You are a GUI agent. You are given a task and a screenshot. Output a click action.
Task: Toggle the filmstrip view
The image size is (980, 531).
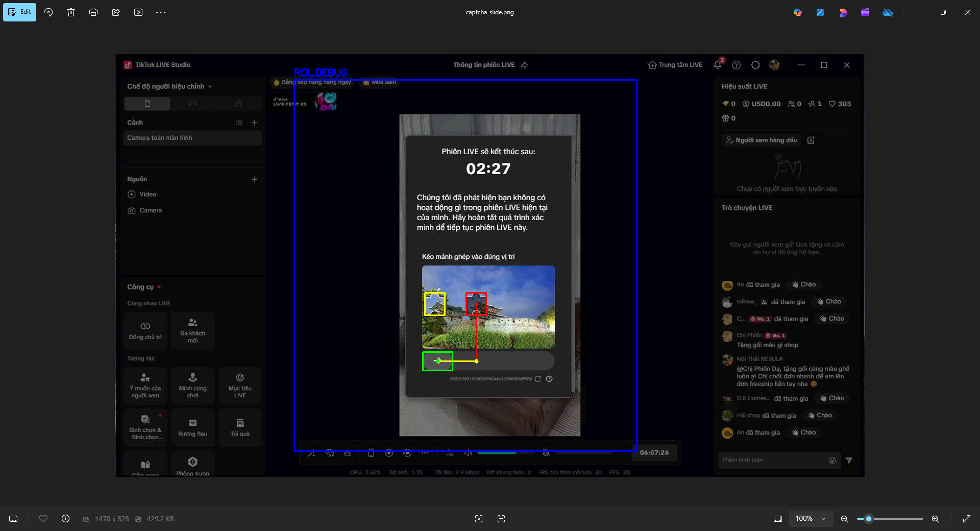(14, 519)
